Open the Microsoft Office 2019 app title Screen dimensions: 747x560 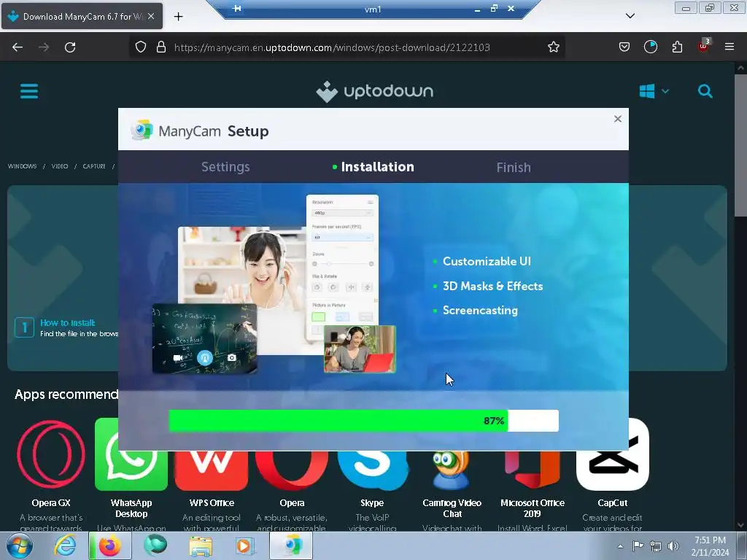click(532, 508)
